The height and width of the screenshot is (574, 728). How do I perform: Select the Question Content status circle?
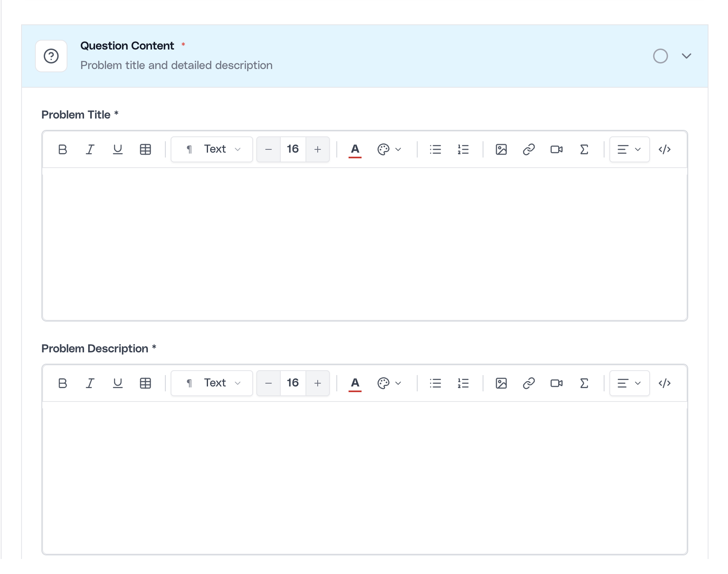[661, 56]
